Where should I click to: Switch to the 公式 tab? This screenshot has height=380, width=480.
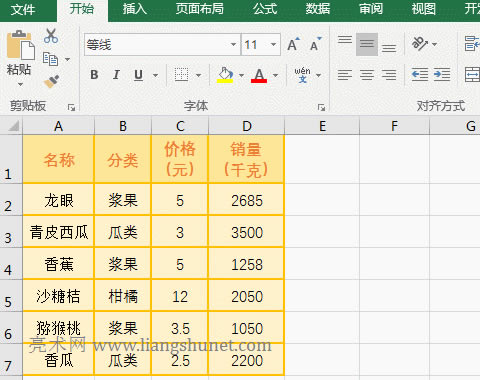coord(265,9)
